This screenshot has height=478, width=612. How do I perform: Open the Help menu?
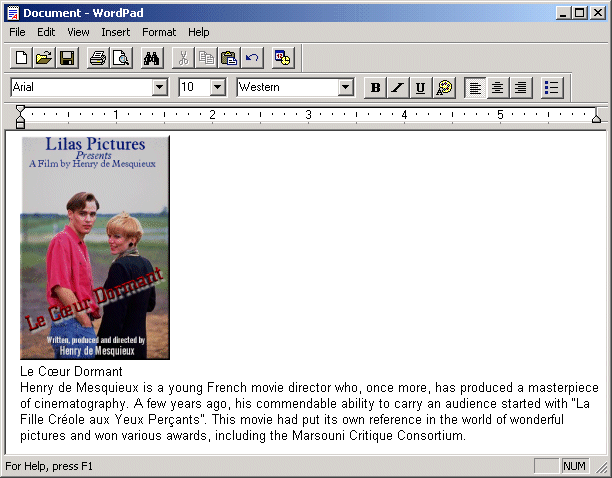199,32
